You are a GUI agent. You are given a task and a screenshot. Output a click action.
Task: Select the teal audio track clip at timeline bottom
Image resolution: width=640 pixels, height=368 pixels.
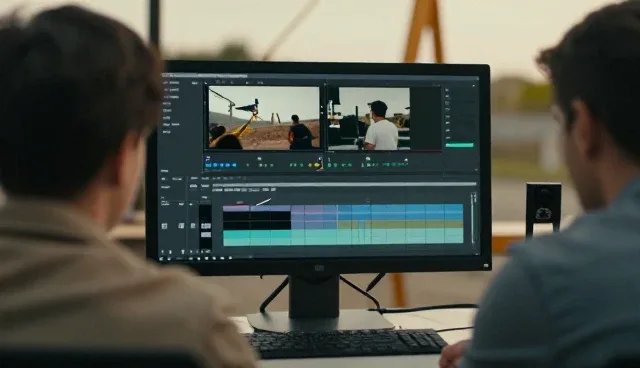pos(343,237)
